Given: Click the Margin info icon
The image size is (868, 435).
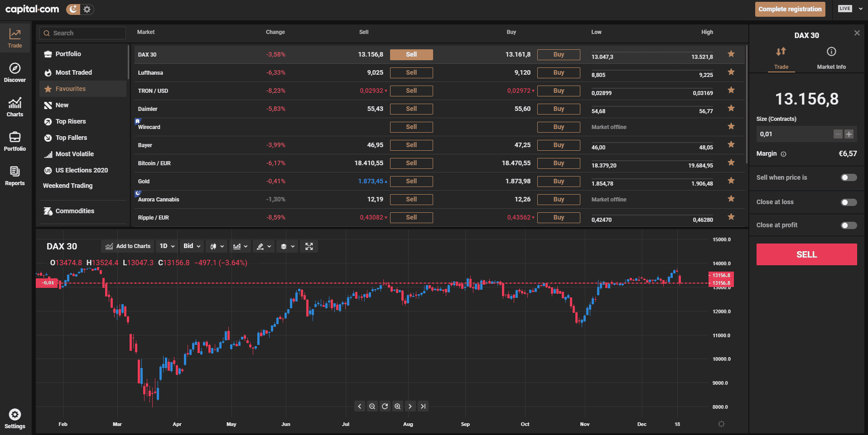Looking at the screenshot, I should 783,154.
